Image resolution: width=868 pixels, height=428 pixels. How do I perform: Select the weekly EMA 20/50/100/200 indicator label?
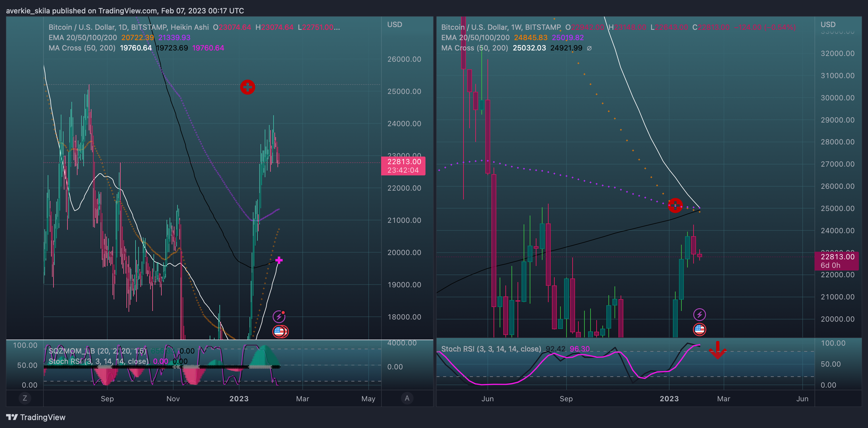[x=475, y=38]
